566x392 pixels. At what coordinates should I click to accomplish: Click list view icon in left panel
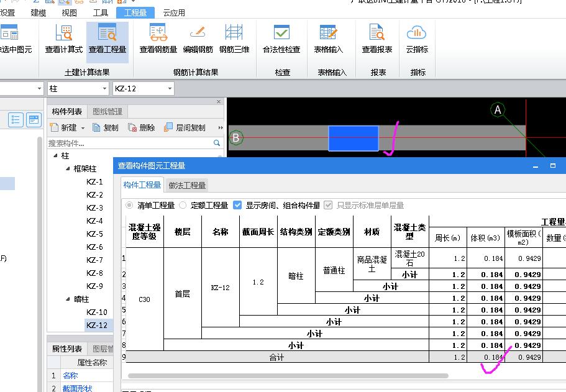[x=16, y=120]
